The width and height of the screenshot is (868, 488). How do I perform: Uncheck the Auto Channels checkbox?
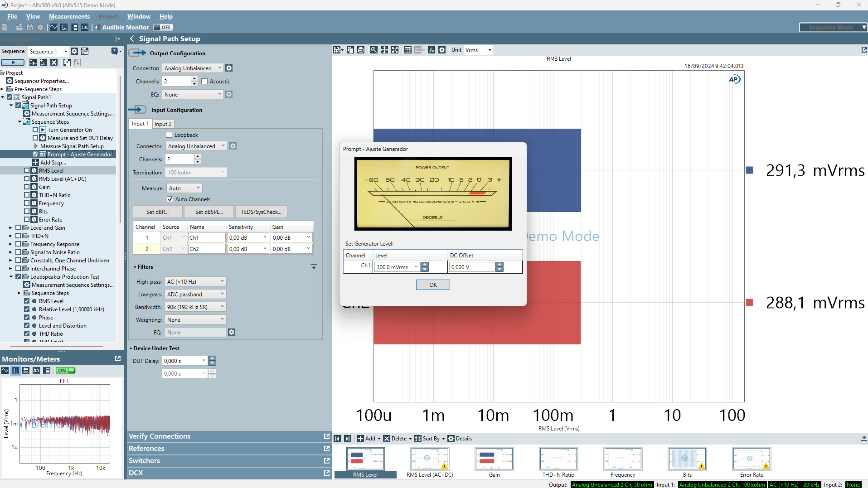point(170,199)
